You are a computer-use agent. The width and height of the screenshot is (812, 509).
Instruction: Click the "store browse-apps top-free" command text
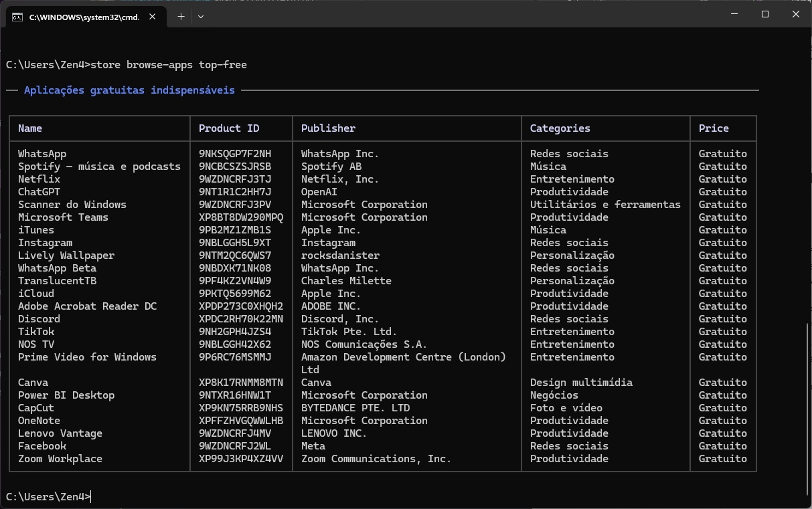point(168,65)
